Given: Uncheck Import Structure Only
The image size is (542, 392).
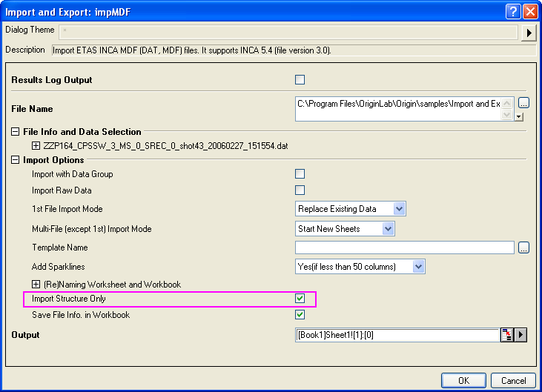Looking at the screenshot, I should point(300,299).
